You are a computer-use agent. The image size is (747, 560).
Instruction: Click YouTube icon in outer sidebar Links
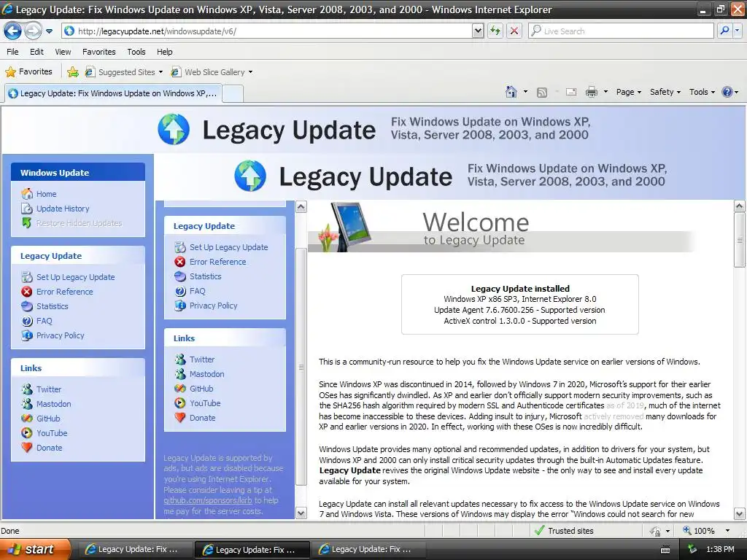[x=27, y=433]
